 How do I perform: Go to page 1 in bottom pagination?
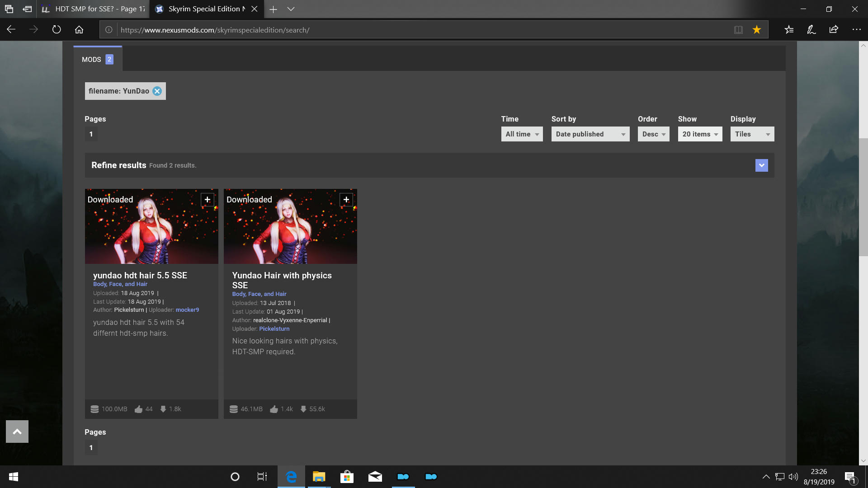coord(91,448)
